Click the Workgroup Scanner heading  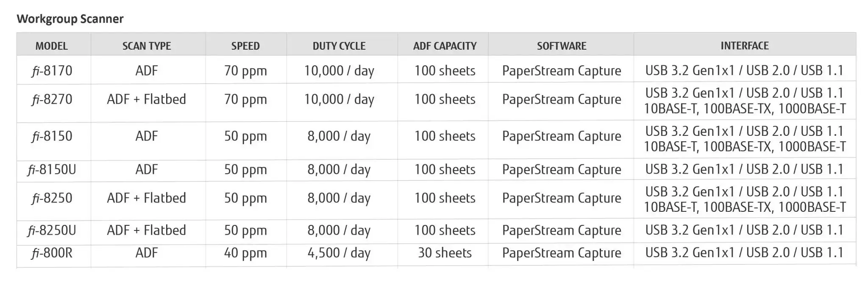click(x=70, y=19)
